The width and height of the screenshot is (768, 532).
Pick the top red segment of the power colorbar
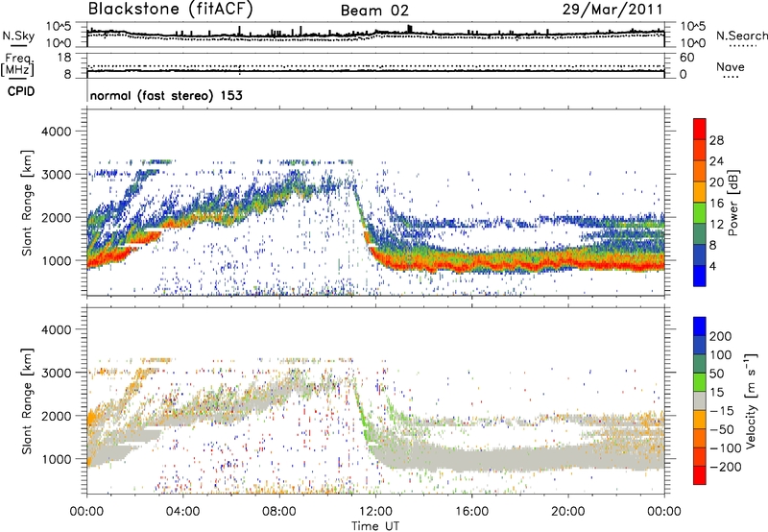(x=700, y=130)
